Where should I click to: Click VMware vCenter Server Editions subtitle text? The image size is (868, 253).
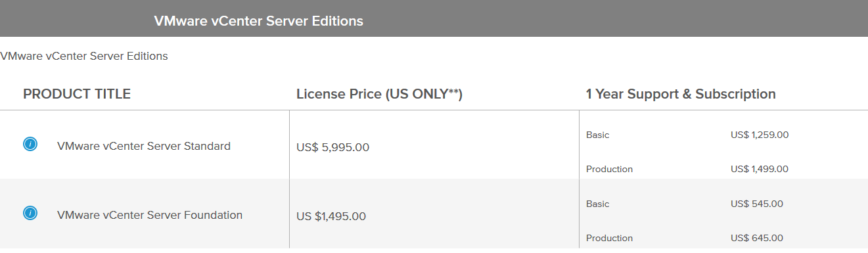point(84,56)
